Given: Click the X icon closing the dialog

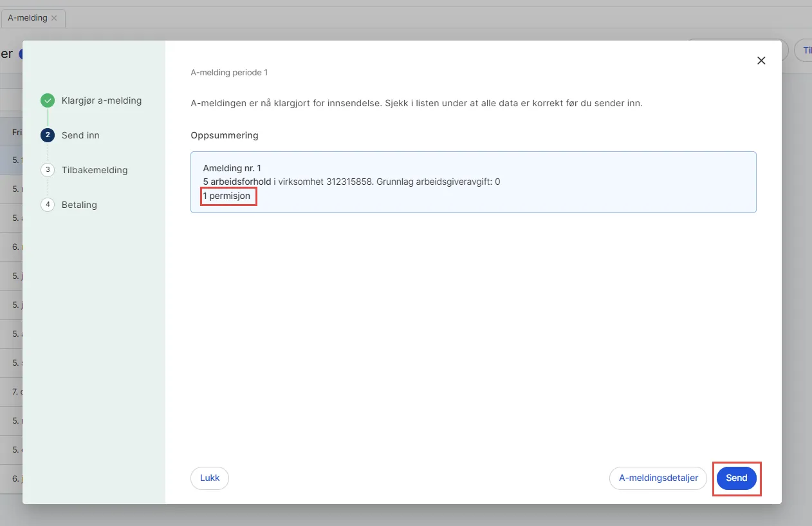Looking at the screenshot, I should pyautogui.click(x=761, y=60).
